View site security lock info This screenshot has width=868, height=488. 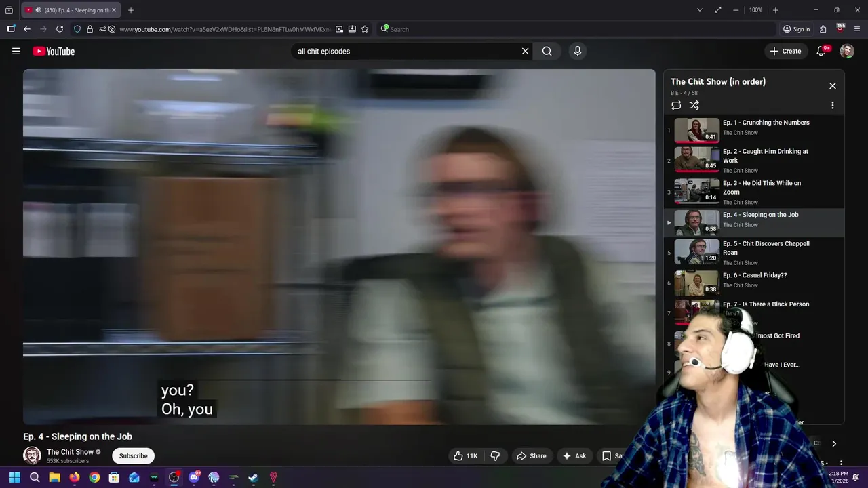tap(90, 29)
